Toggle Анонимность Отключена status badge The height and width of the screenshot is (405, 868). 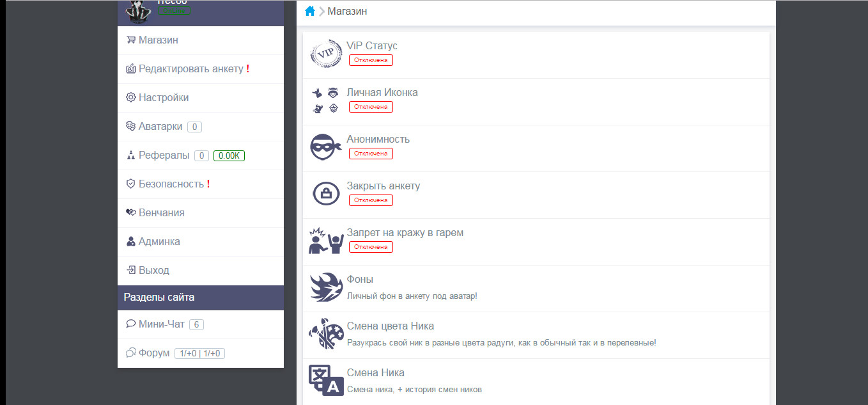371,154
